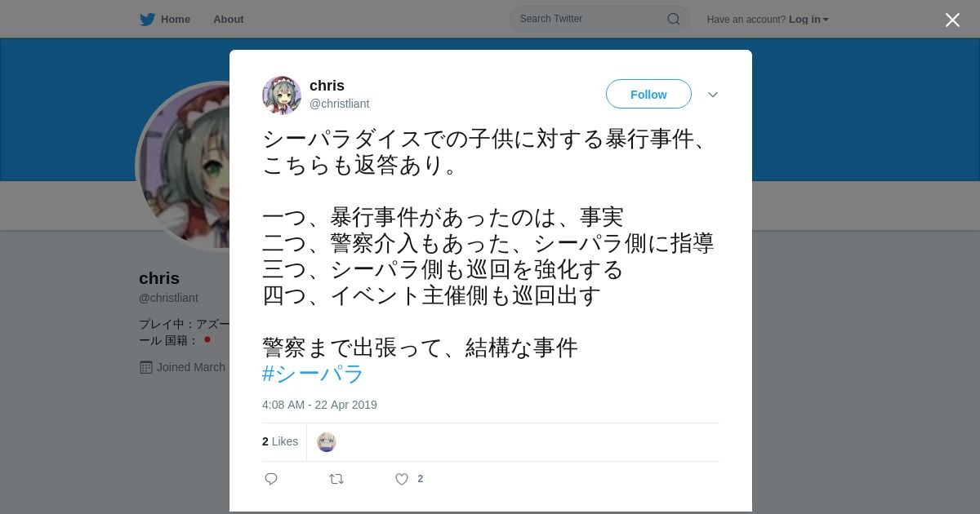Open the Log in dropdown
Screen dimensions: 980x514
[808, 20]
